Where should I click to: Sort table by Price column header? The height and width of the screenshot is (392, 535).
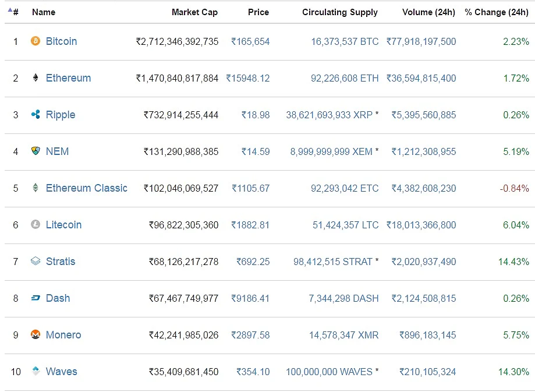pos(258,12)
